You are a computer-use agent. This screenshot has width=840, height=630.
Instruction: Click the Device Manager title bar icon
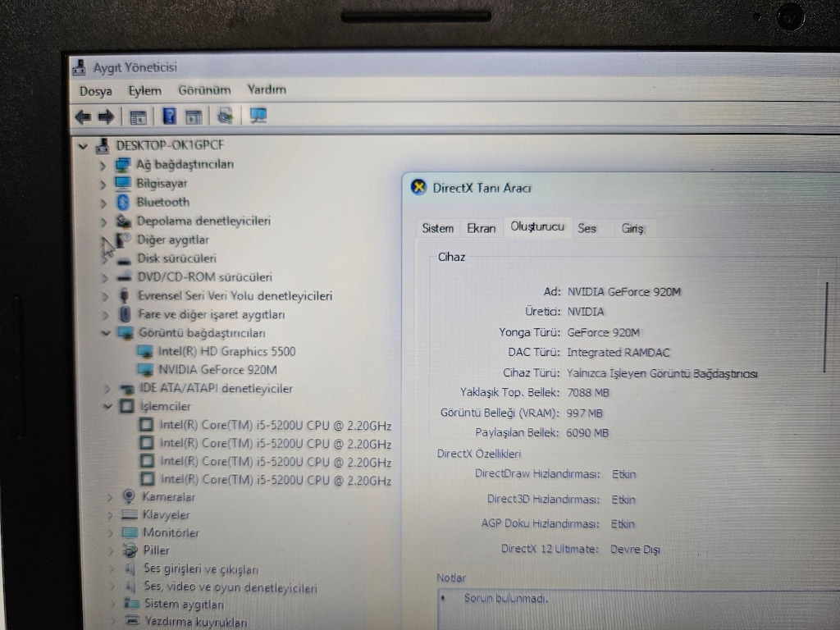[80, 67]
